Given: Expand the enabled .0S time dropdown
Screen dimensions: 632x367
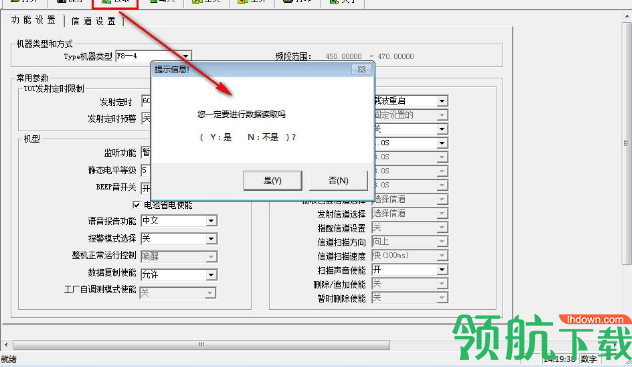Looking at the screenshot, I should (x=442, y=143).
